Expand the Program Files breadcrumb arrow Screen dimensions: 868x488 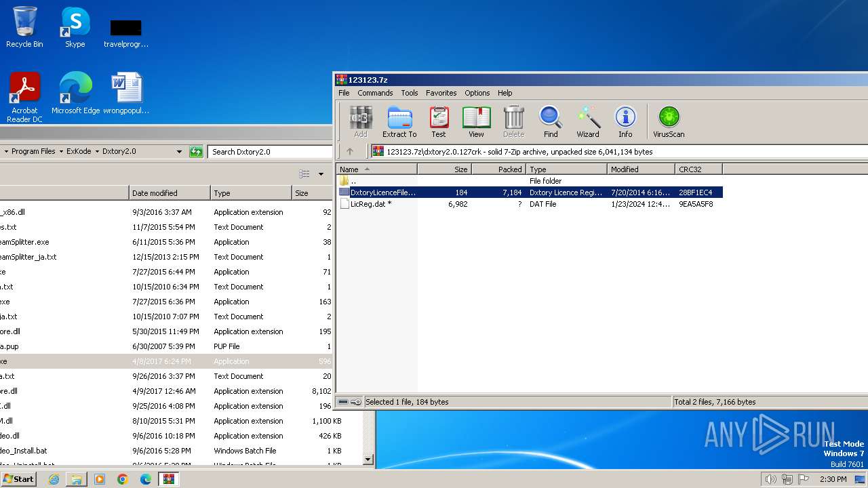point(61,152)
